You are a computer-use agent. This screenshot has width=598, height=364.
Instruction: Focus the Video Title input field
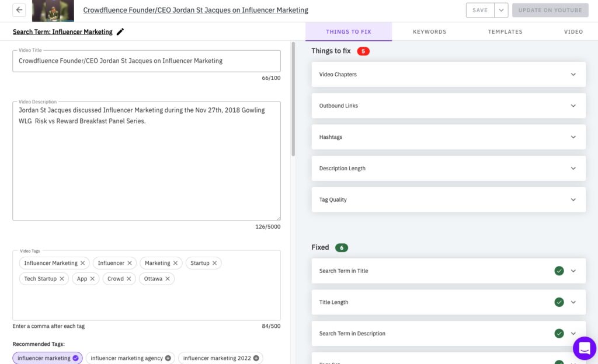(147, 61)
